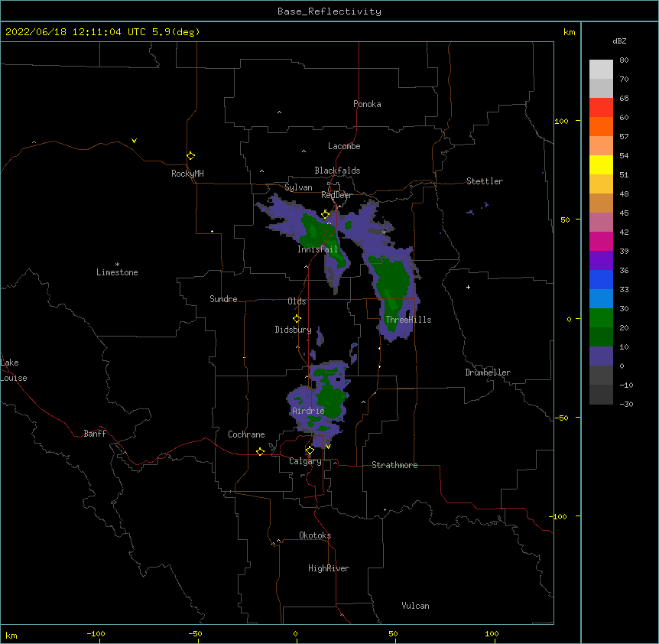
Task: Click the 50 tick on the right axis
Action: (x=565, y=220)
